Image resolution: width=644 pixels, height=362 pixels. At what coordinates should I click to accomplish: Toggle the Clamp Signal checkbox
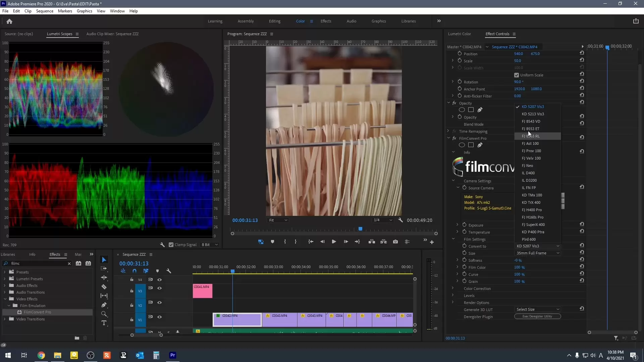(171, 245)
